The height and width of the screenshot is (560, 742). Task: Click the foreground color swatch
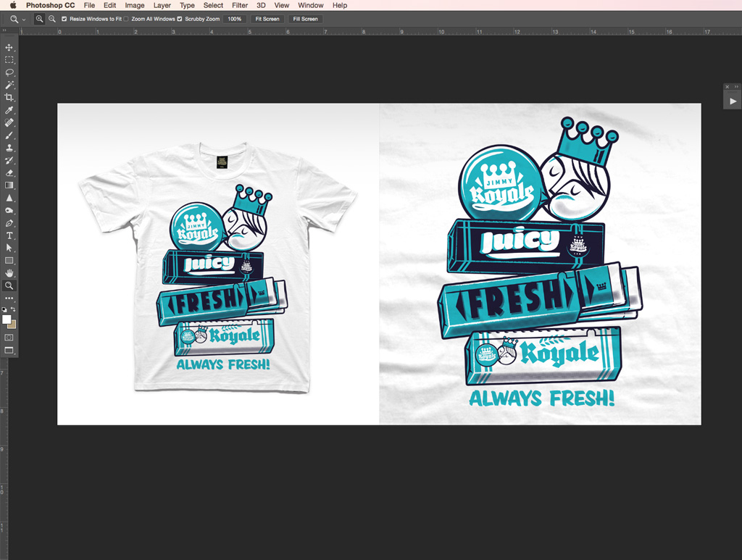point(7,319)
